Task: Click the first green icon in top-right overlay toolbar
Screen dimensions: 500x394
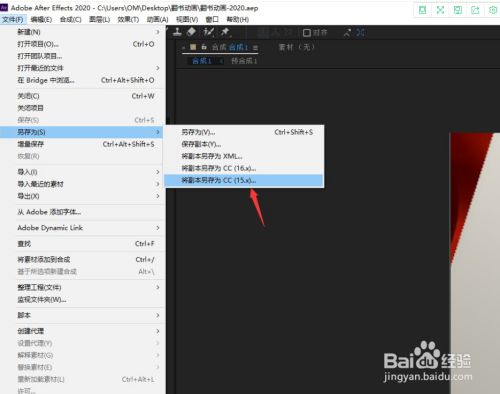Action: [x=423, y=10]
